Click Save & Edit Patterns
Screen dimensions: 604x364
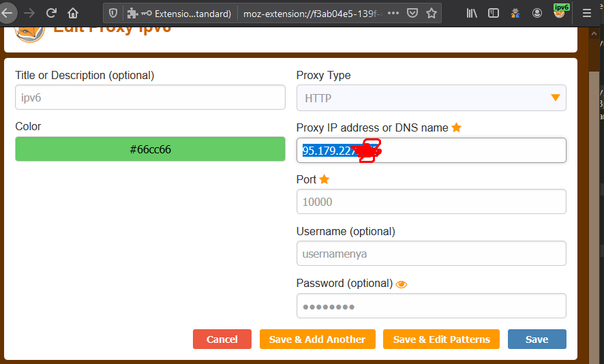click(x=441, y=339)
